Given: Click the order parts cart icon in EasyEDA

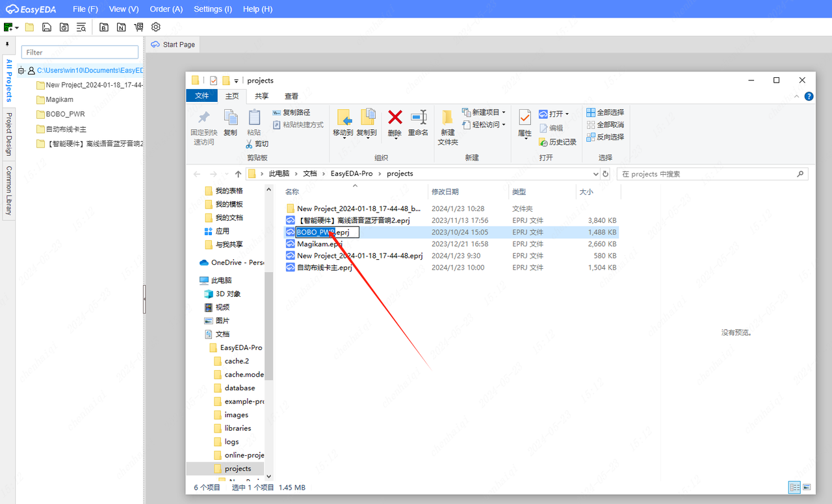Looking at the screenshot, I should [138, 27].
